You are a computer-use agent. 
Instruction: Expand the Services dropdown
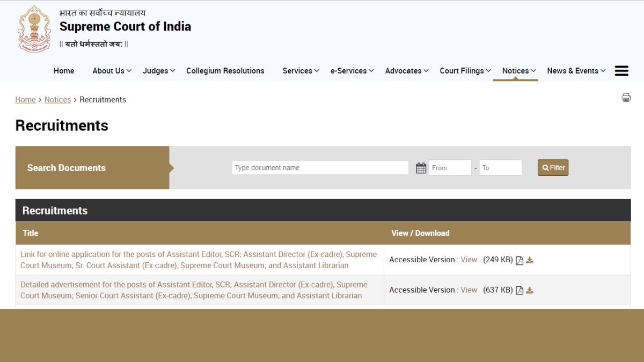coord(297,70)
